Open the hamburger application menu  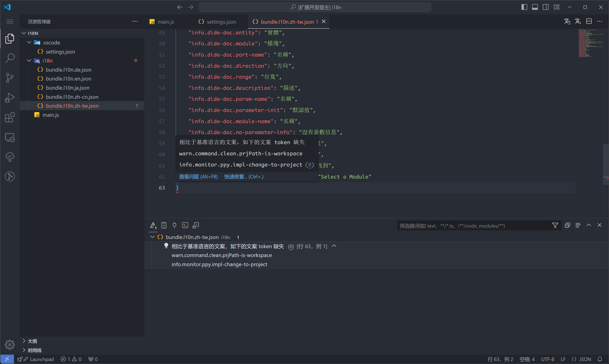10,22
